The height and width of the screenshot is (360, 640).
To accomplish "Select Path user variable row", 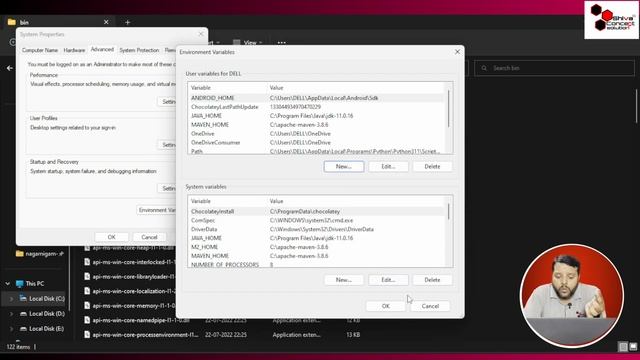I will [317, 151].
